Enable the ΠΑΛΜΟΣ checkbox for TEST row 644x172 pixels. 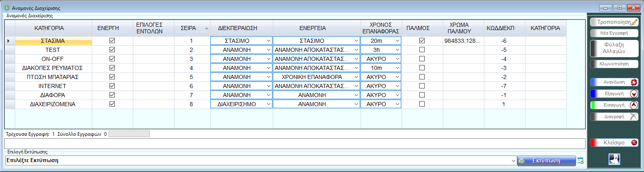[x=422, y=50]
